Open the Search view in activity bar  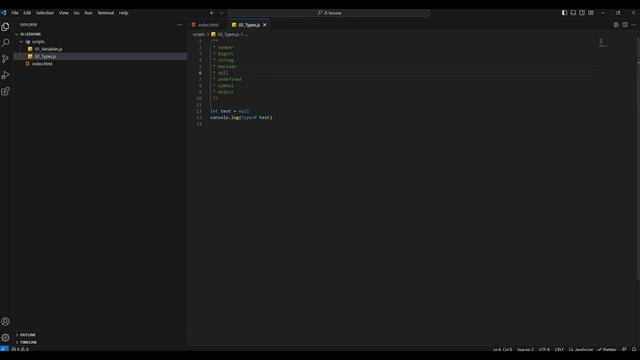click(x=5, y=43)
